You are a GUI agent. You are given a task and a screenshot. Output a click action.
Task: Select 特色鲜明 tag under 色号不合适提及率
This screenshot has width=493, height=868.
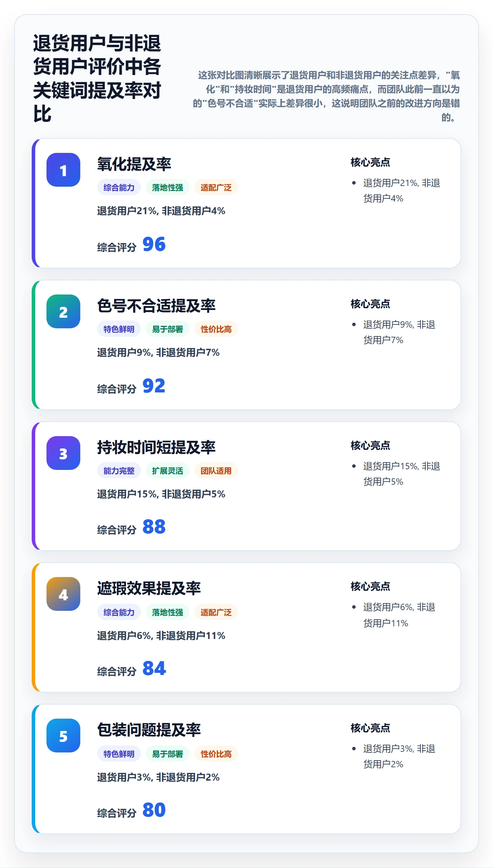119,329
